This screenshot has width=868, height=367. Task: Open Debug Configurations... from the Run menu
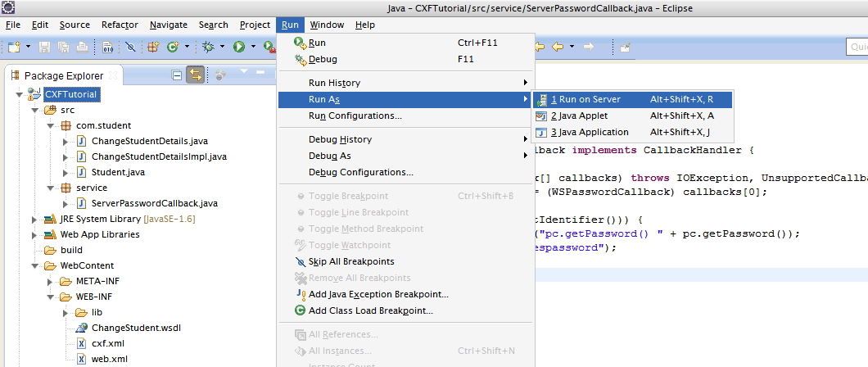(360, 172)
